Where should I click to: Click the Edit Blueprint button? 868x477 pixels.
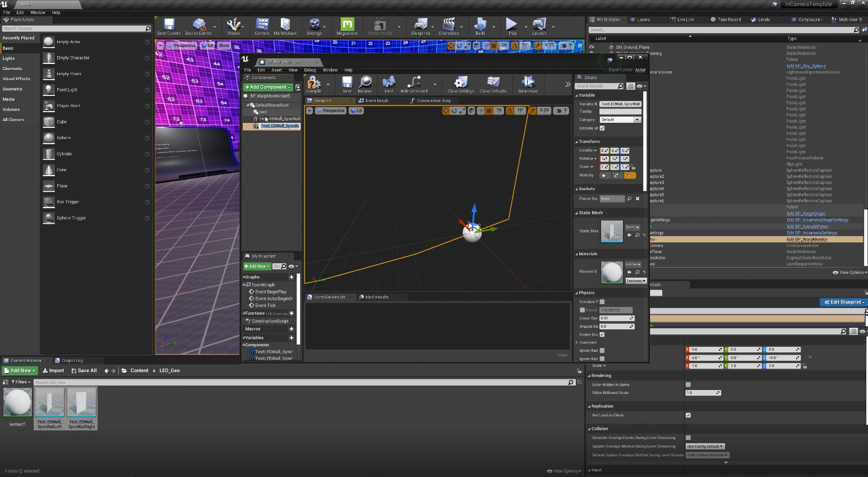(844, 302)
